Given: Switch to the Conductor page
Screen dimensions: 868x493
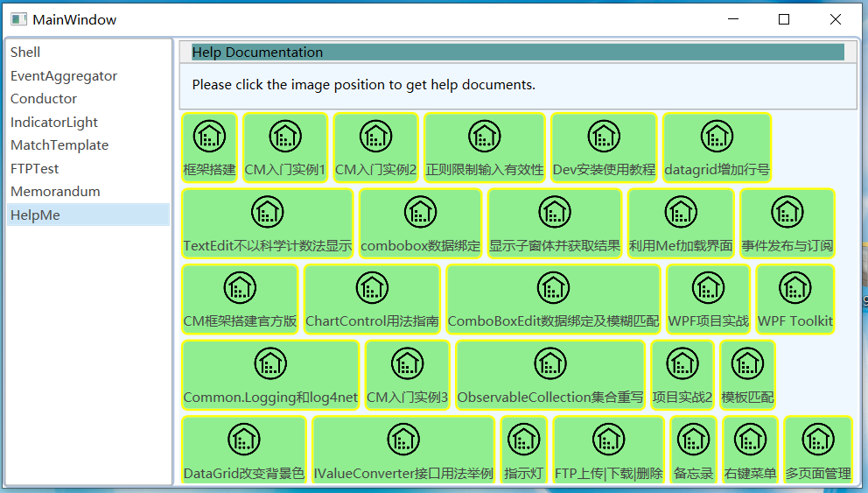Looking at the screenshot, I should pyautogui.click(x=88, y=99).
